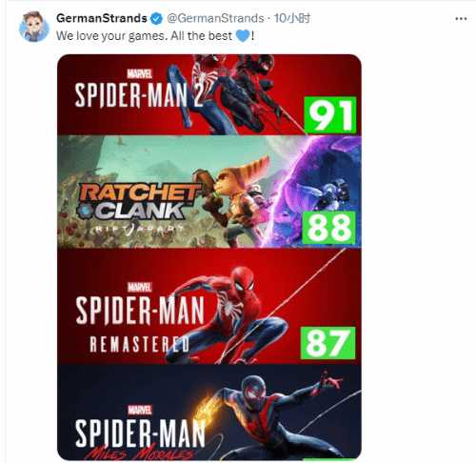The image size is (476, 463).
Task: Click the 10-hour post timestamp
Action: tap(292, 18)
